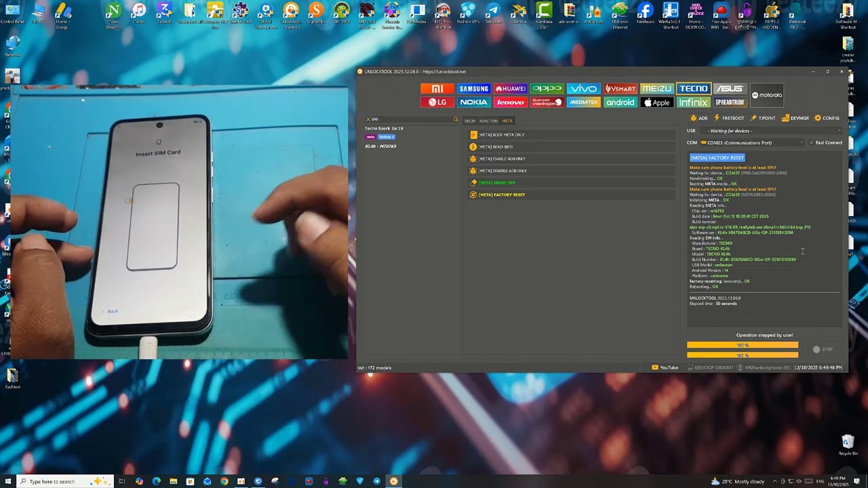Clear the model search with X icon
The width and height of the screenshot is (868, 488).
point(368,119)
